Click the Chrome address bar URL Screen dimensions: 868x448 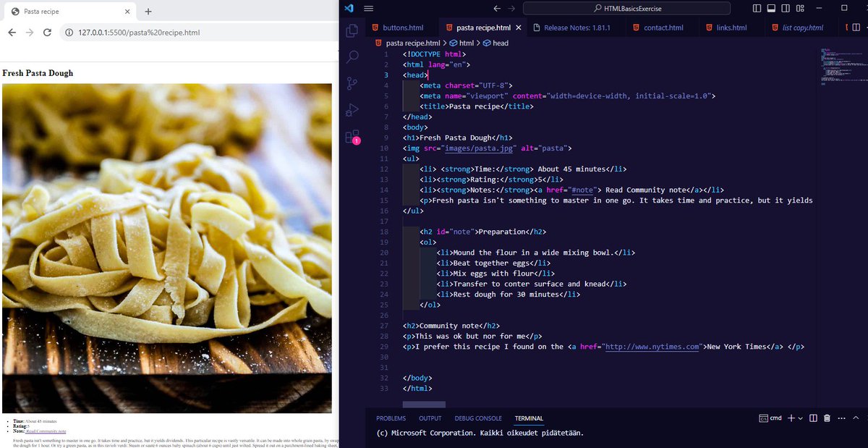[x=139, y=33]
